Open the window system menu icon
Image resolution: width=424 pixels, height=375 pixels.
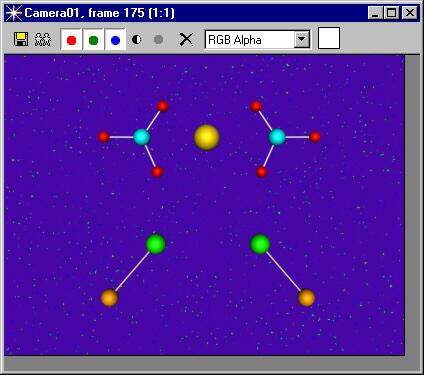coord(14,14)
